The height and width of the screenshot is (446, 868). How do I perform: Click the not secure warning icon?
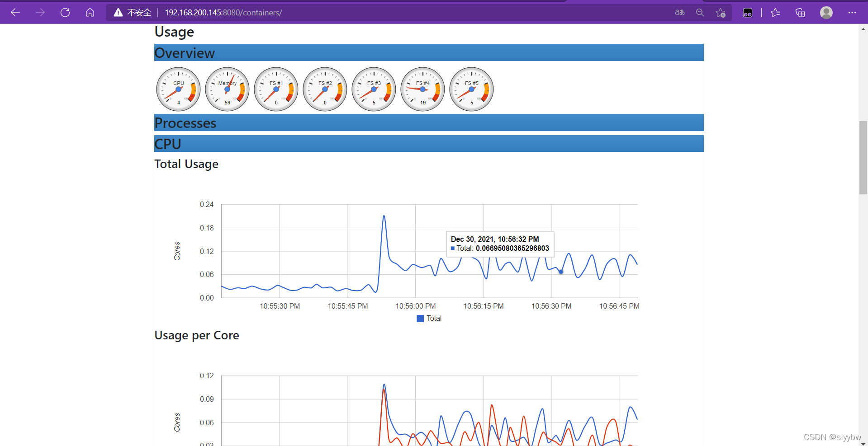pyautogui.click(x=118, y=13)
